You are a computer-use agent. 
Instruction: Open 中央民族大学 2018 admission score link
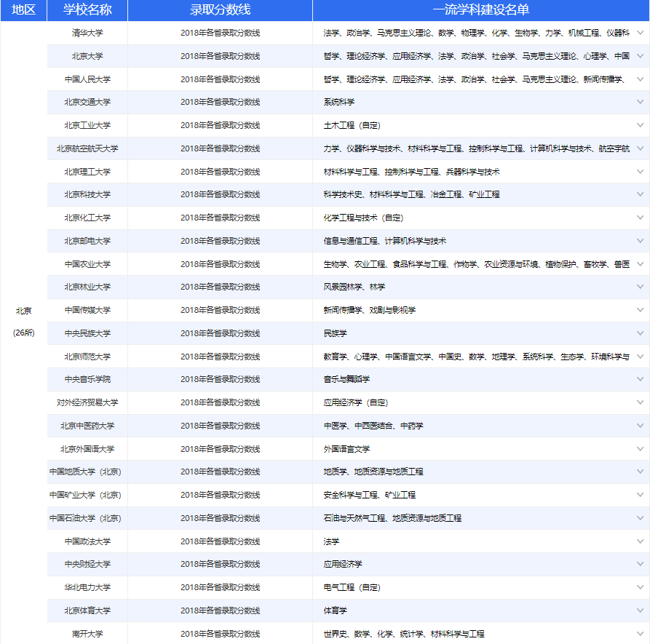(220, 333)
